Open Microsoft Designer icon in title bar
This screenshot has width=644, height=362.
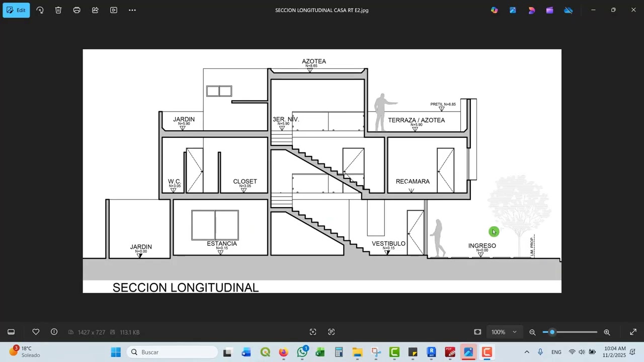(x=531, y=10)
